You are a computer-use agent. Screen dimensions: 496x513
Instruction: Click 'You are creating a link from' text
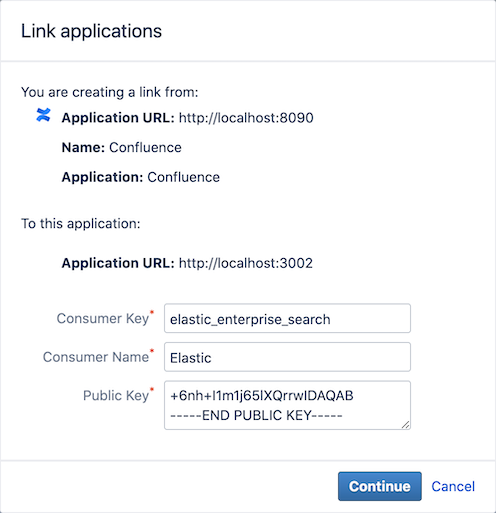click(110, 92)
